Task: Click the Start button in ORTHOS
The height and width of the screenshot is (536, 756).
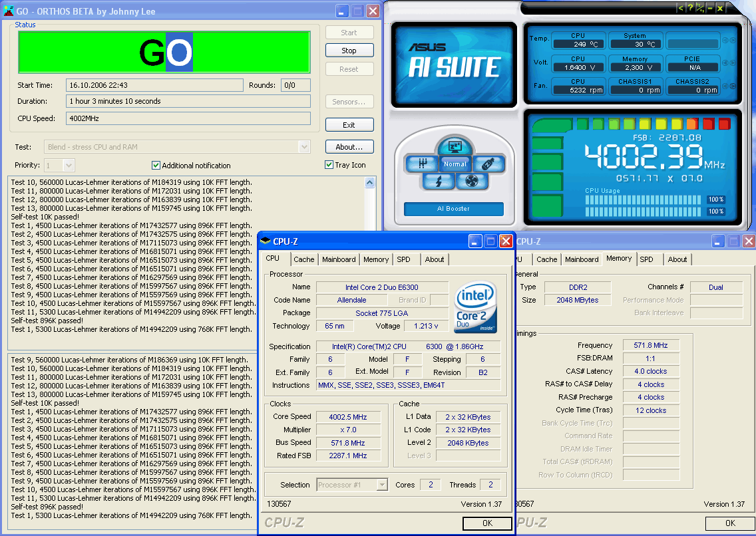Action: (349, 33)
